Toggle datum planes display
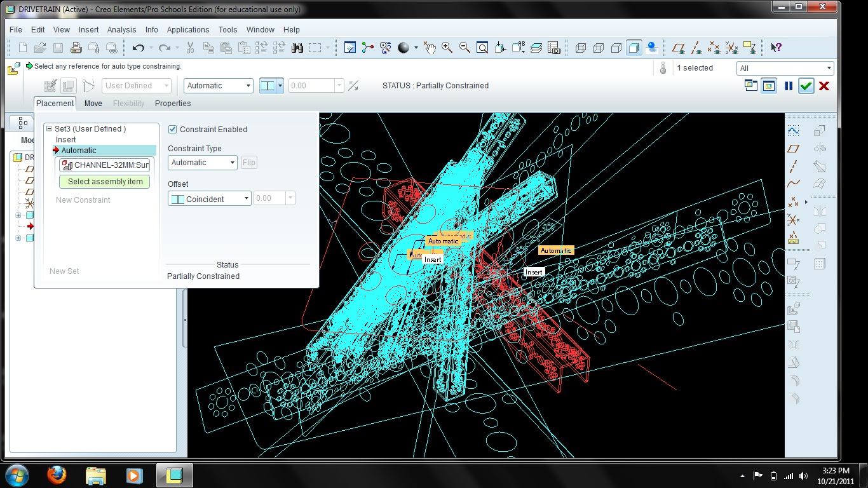 pyautogui.click(x=679, y=48)
